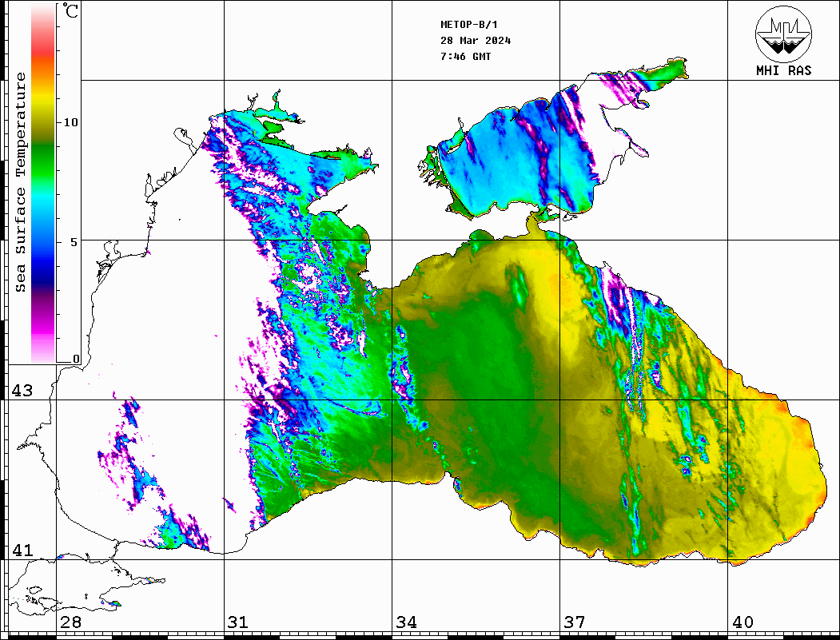Click the '7:46 GMT' time text
840x640 pixels.
pos(465,56)
